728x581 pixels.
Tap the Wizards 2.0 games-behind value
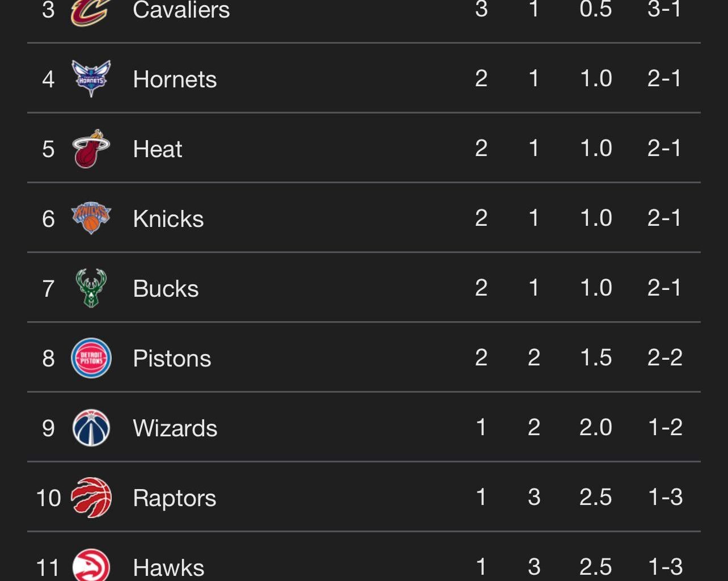click(x=595, y=427)
